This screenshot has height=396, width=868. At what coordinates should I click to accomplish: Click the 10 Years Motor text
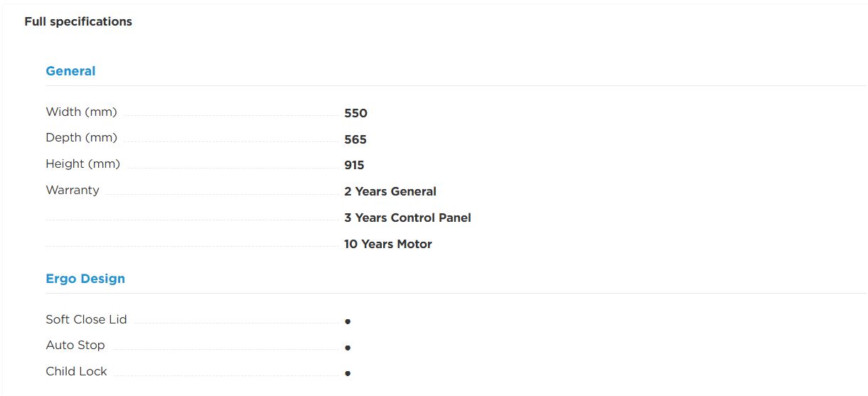(388, 244)
